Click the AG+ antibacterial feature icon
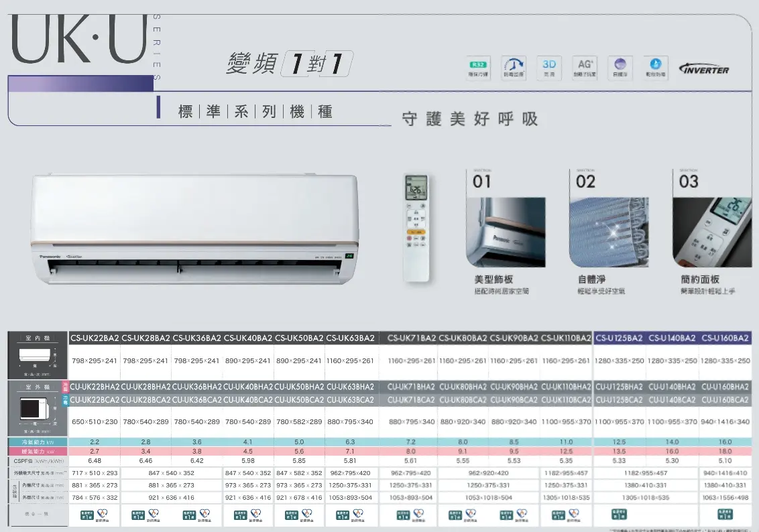The width and height of the screenshot is (759, 532). (585, 66)
